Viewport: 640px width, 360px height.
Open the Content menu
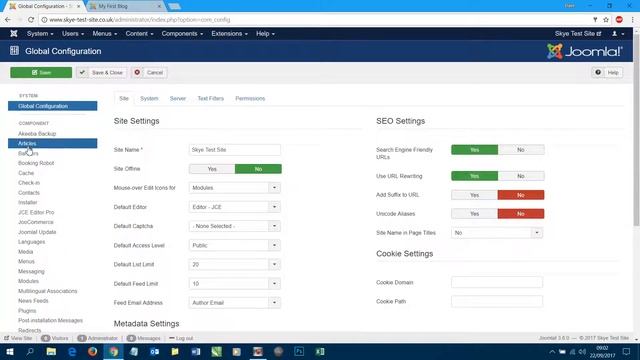tap(139, 33)
